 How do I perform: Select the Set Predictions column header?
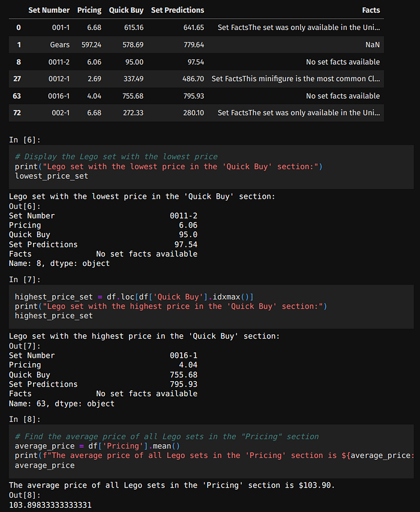point(177,10)
